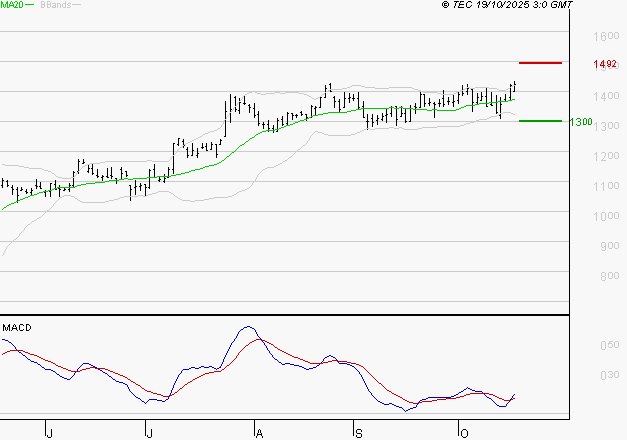Click the MACD panel label
The height and width of the screenshot is (440, 627).
click(x=17, y=328)
